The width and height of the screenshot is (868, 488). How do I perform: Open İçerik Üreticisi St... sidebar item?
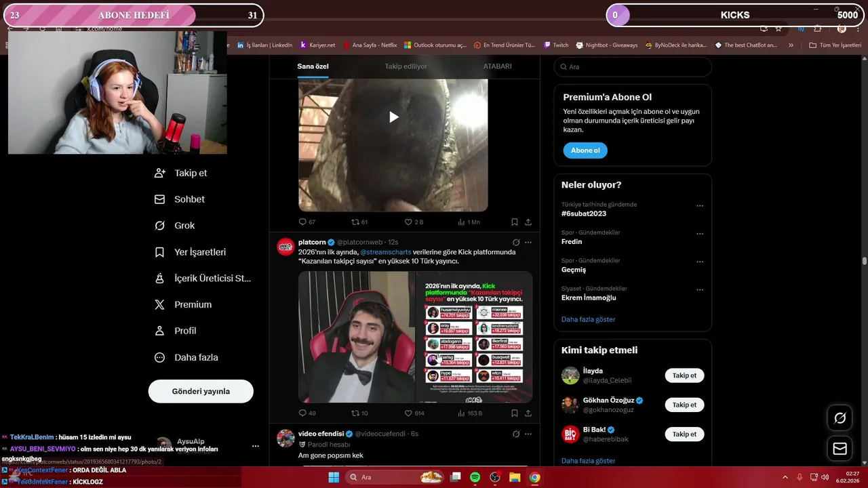pyautogui.click(x=203, y=279)
